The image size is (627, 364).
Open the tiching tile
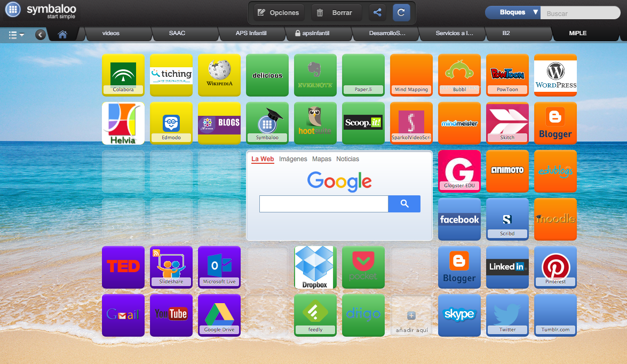[x=171, y=75]
